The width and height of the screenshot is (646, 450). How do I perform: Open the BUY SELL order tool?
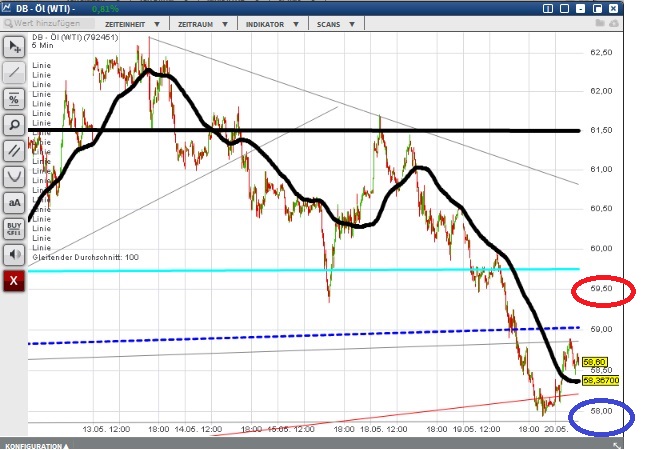[14, 229]
